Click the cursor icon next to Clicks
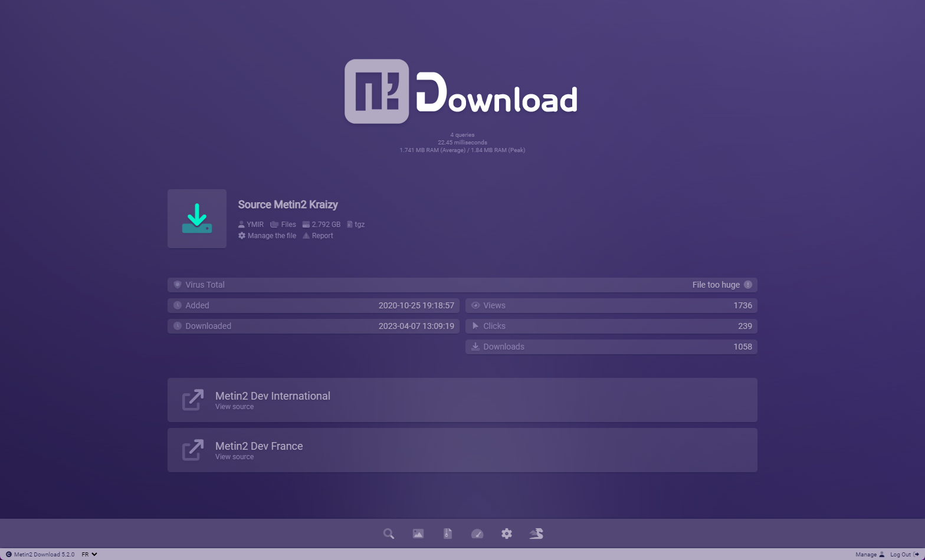 (x=475, y=326)
